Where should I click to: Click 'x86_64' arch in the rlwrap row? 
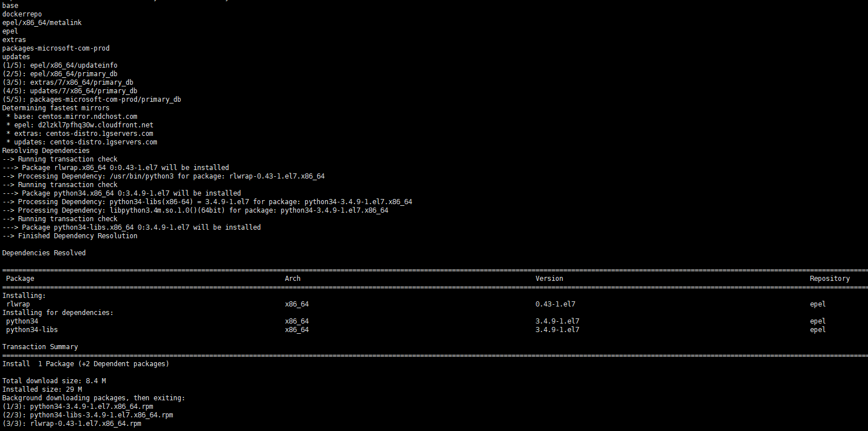297,304
